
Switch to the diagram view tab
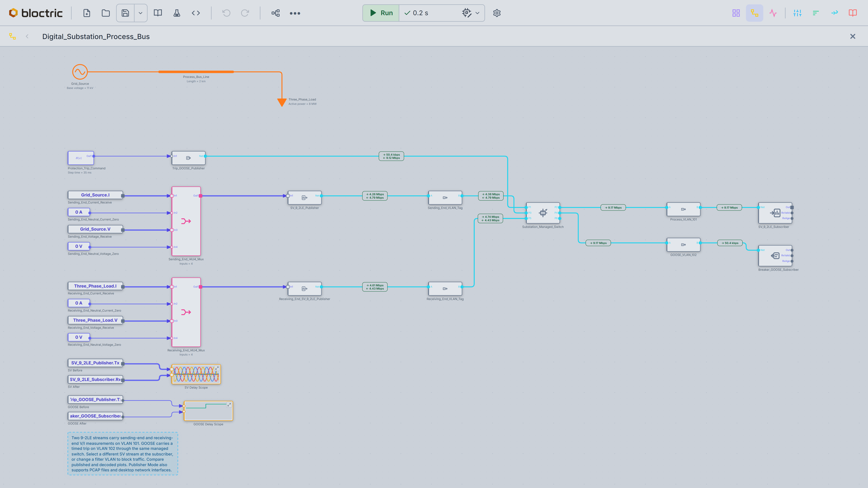[x=755, y=13]
